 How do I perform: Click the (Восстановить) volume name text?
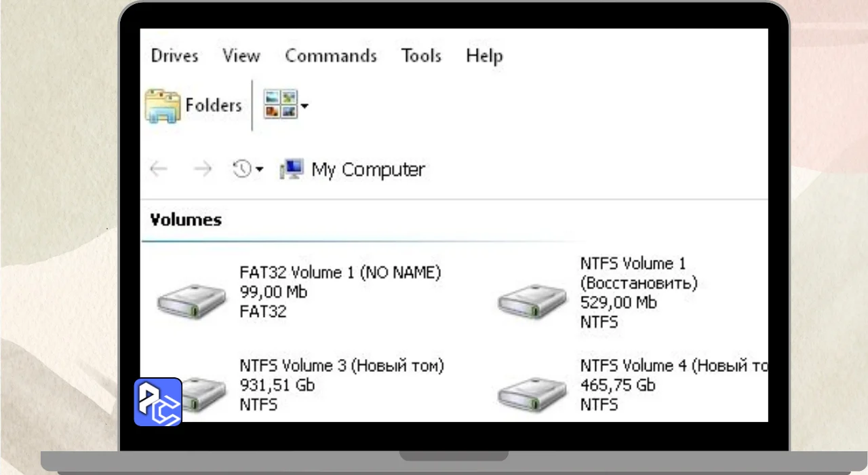(x=639, y=283)
